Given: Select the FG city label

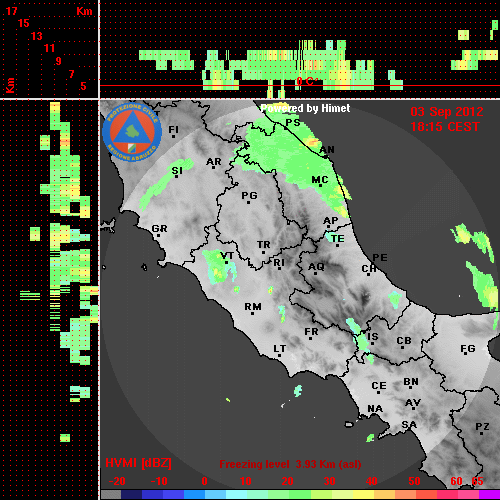Looking at the screenshot, I should coord(468,349).
